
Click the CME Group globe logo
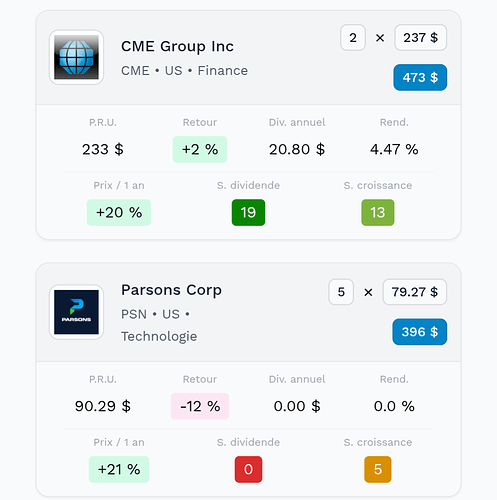click(76, 57)
